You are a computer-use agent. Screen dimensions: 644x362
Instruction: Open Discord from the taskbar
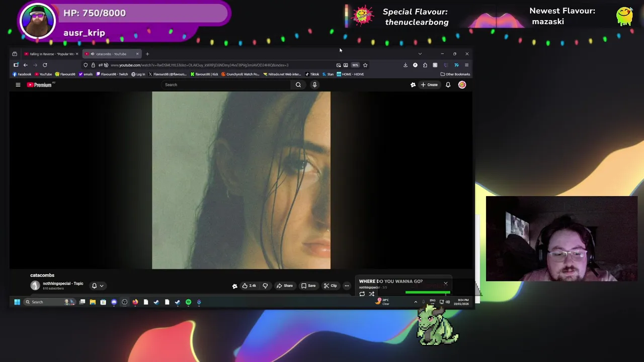click(x=114, y=302)
